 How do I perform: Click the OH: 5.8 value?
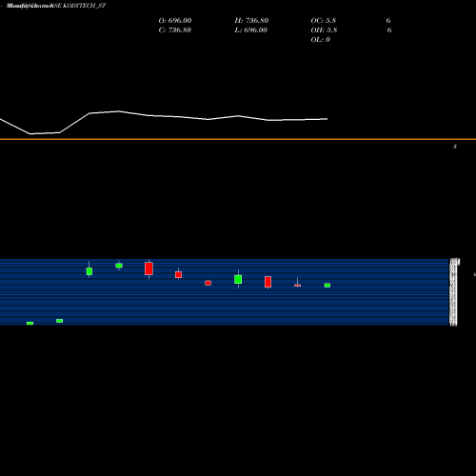point(324,30)
